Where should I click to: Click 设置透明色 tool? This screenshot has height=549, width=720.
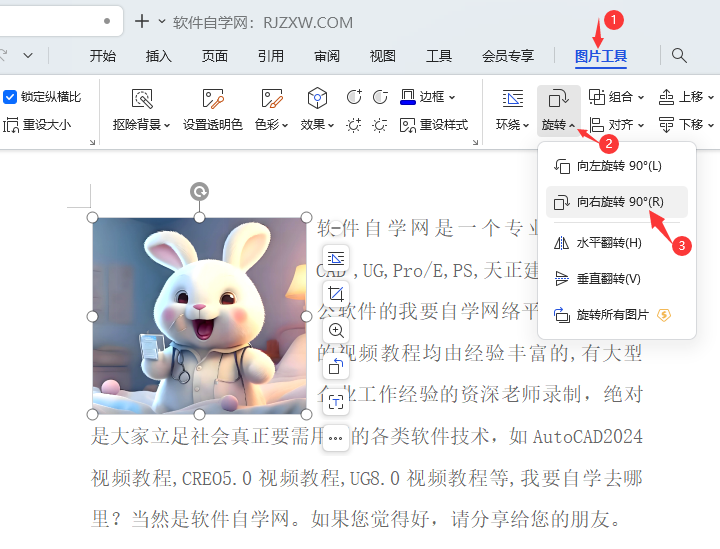(213, 111)
